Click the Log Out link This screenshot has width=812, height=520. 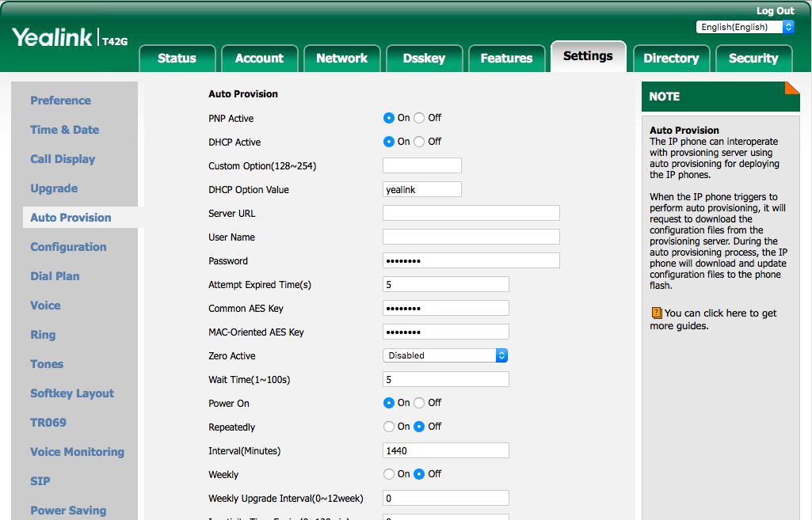tap(775, 11)
